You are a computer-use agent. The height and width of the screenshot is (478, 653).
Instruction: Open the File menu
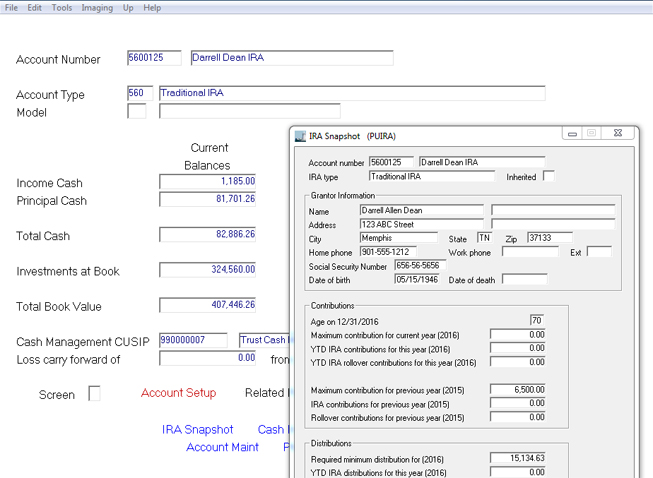(x=11, y=7)
